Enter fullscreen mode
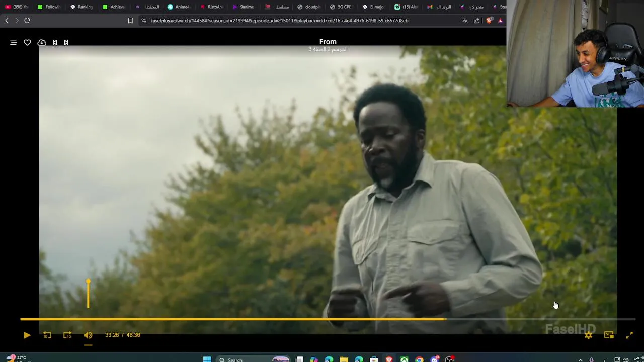 click(x=629, y=335)
